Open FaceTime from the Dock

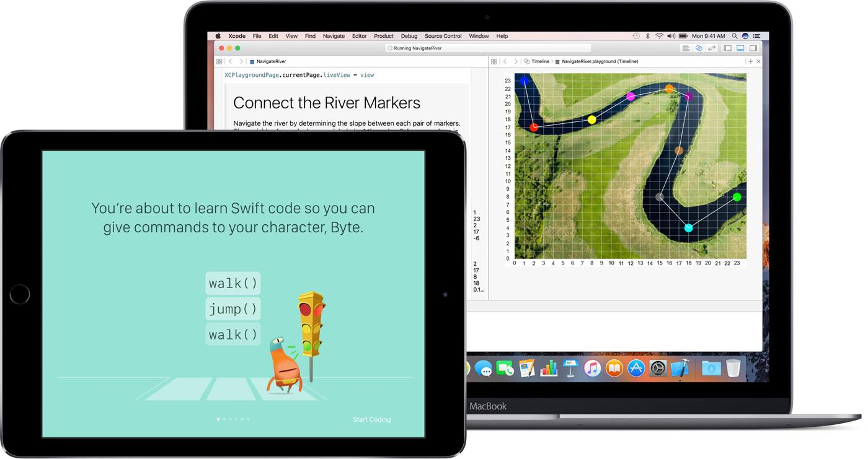(x=505, y=369)
